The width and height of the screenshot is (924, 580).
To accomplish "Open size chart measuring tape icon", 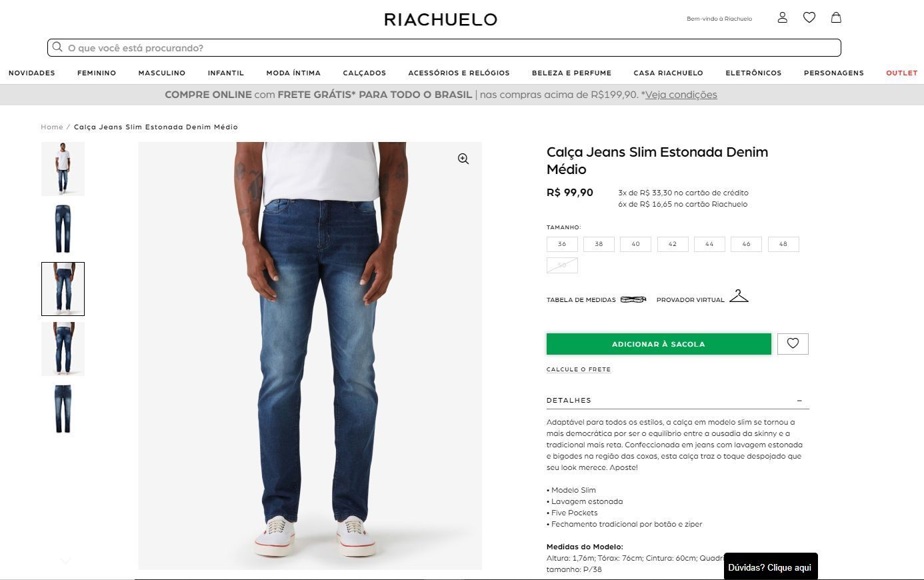I will tap(633, 299).
